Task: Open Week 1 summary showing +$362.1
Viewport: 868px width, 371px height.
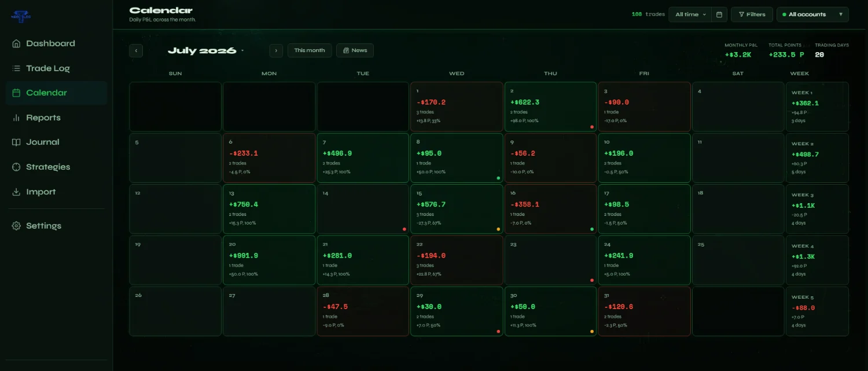Action: pos(817,106)
